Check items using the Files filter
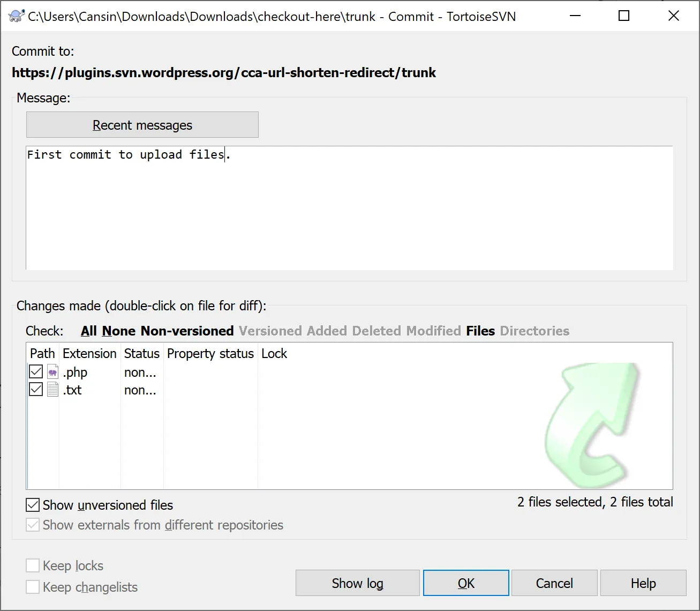This screenshot has height=611, width=700. [x=480, y=331]
